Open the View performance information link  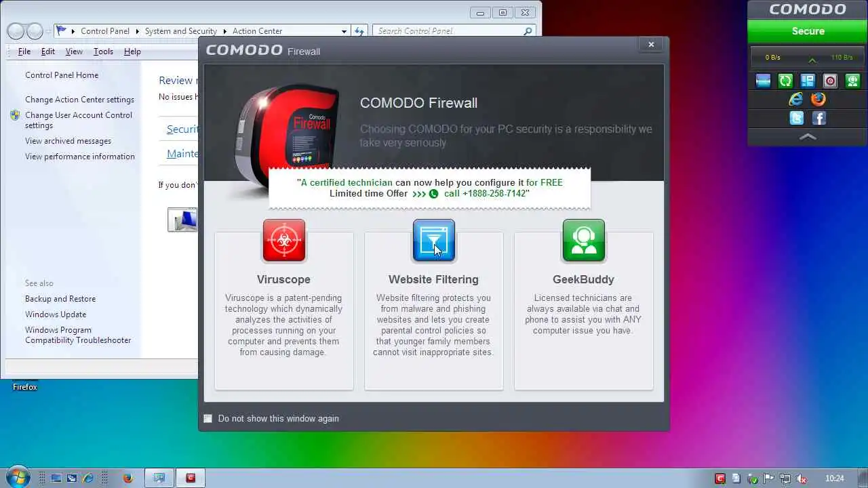(80, 157)
